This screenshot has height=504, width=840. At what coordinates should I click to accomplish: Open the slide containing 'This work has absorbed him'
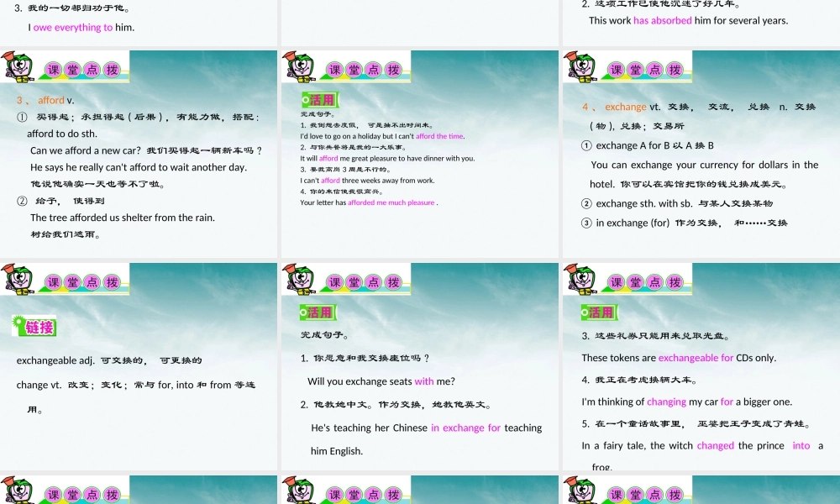701,23
